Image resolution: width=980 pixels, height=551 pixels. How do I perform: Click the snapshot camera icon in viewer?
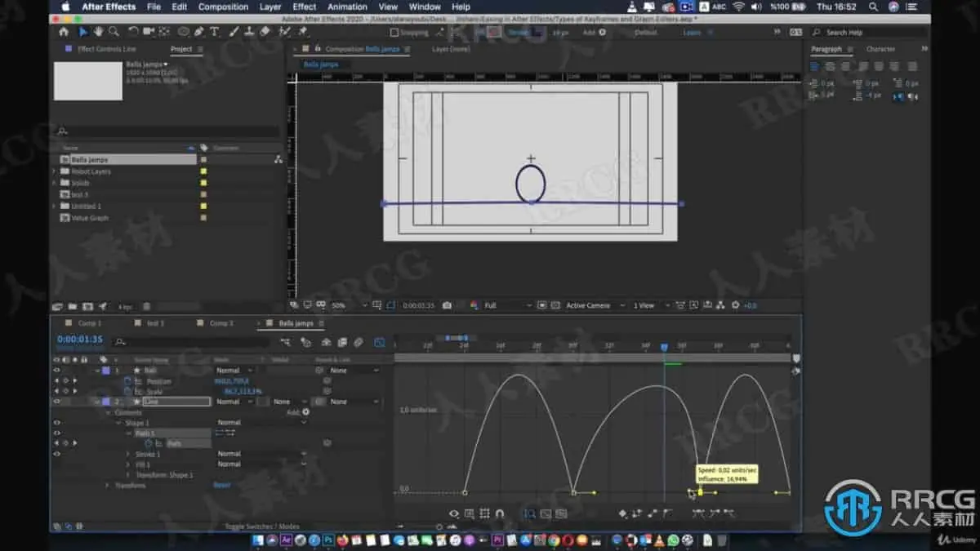pos(447,305)
